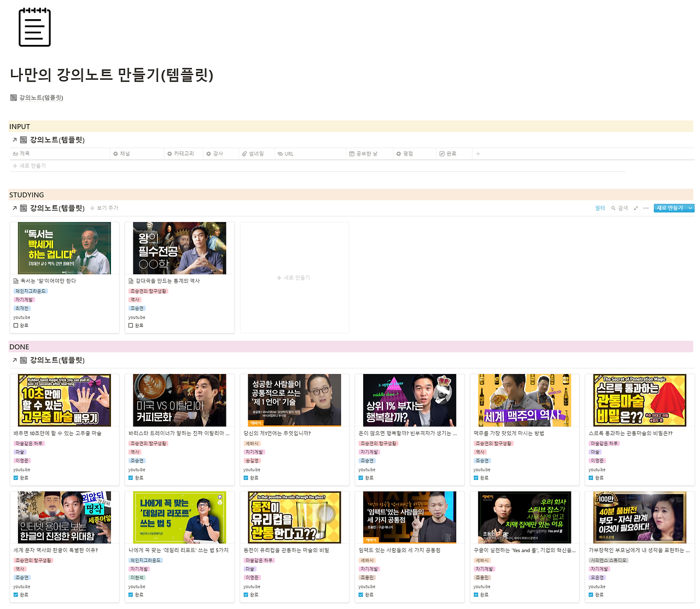Click the empty 새로 만들기 gallery card

pyautogui.click(x=294, y=278)
